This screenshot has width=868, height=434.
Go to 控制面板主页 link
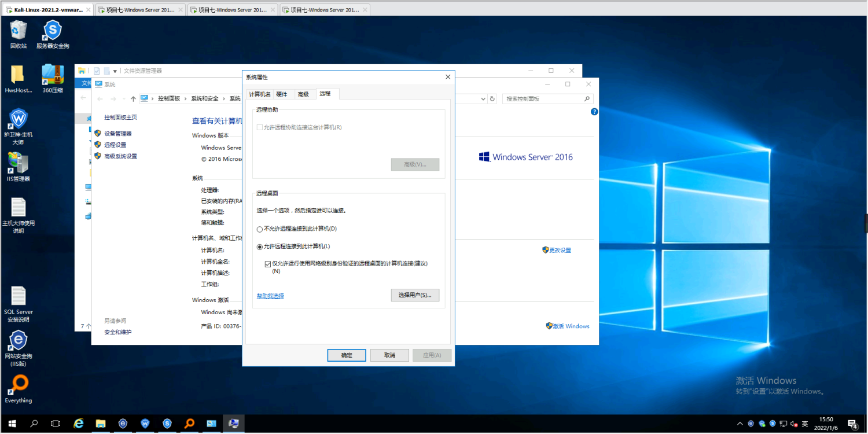point(120,117)
